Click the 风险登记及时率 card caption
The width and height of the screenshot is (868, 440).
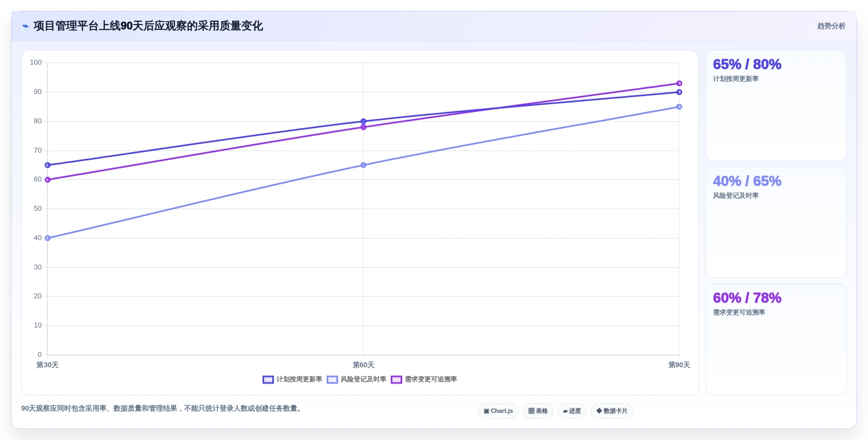pos(736,196)
